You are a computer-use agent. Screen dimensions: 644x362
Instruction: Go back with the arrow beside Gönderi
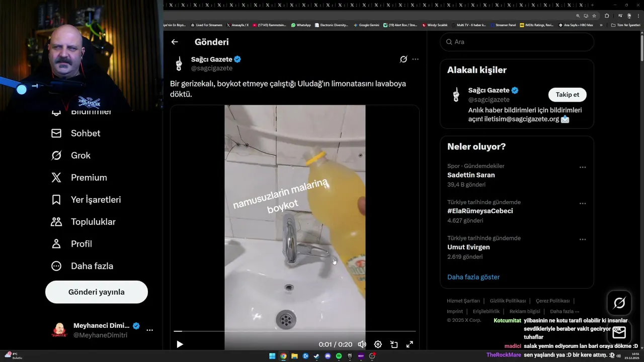tap(175, 42)
